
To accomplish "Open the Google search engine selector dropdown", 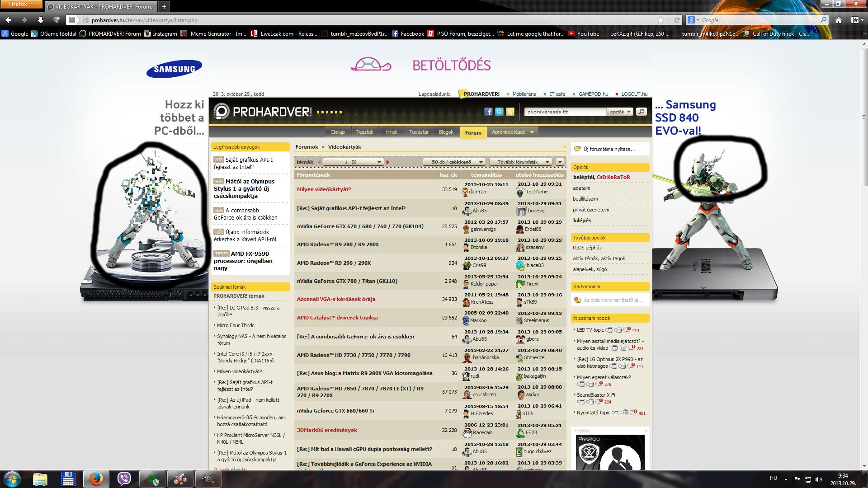I will click(x=693, y=20).
